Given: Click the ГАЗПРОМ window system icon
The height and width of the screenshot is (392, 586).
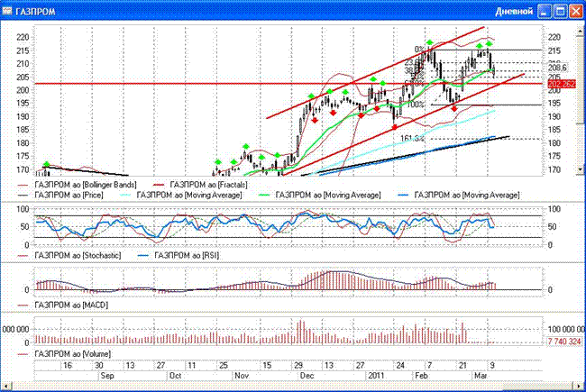Looking at the screenshot, I should [6, 11].
